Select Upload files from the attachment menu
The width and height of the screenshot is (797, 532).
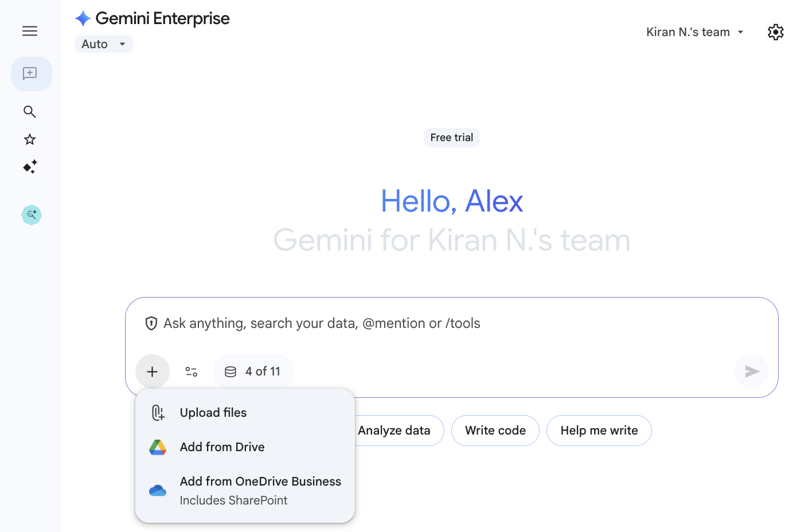213,412
